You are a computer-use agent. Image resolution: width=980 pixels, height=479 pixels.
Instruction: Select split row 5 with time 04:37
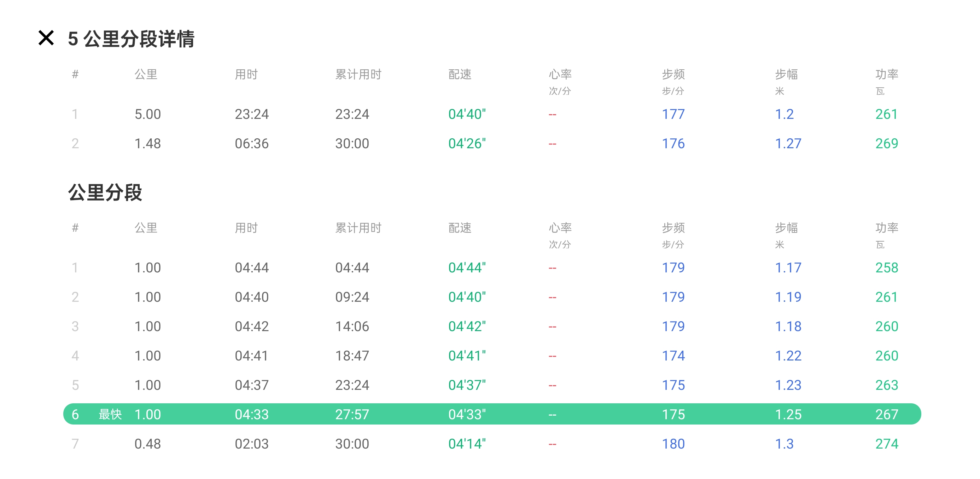pos(251,385)
